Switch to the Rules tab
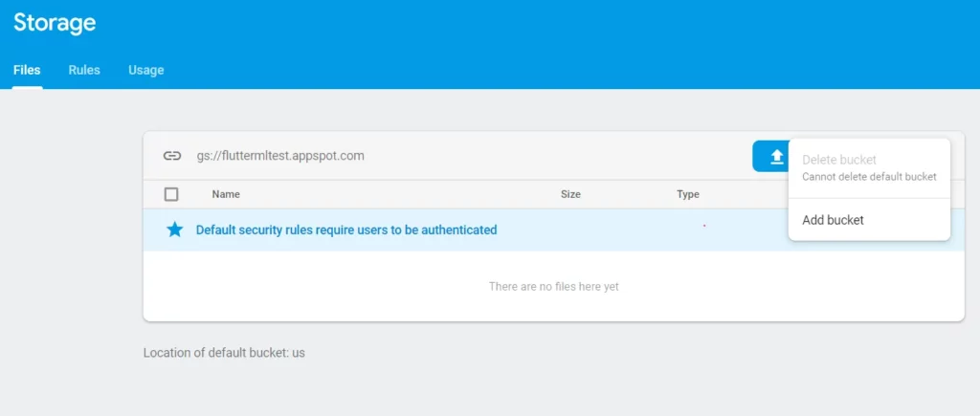This screenshot has height=416, width=980. pyautogui.click(x=84, y=70)
